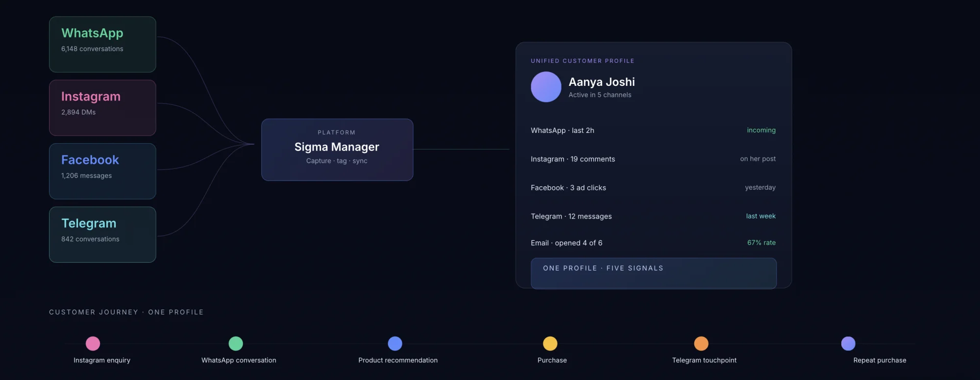
Task: Click the 'last week' timestamp text
Action: [x=760, y=216]
